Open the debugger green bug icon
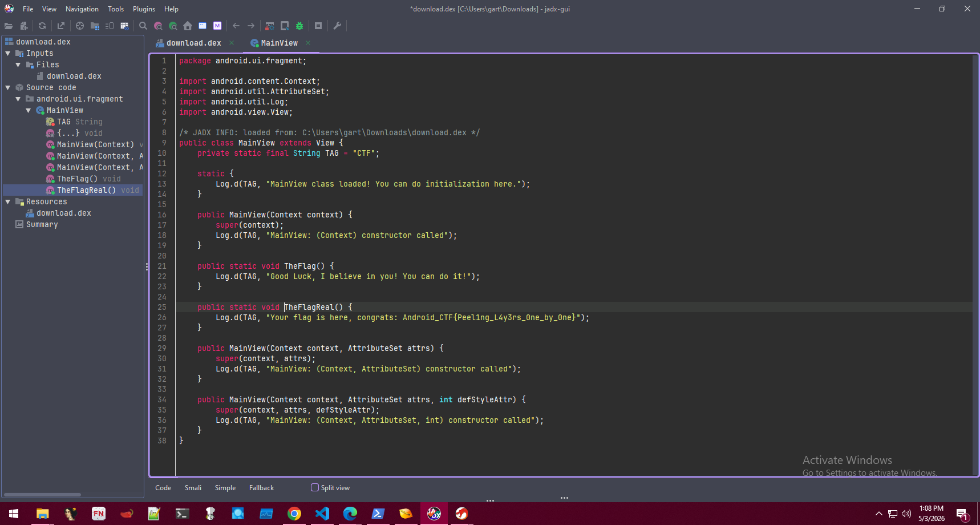Screen dimensions: 980x525 coord(299,26)
